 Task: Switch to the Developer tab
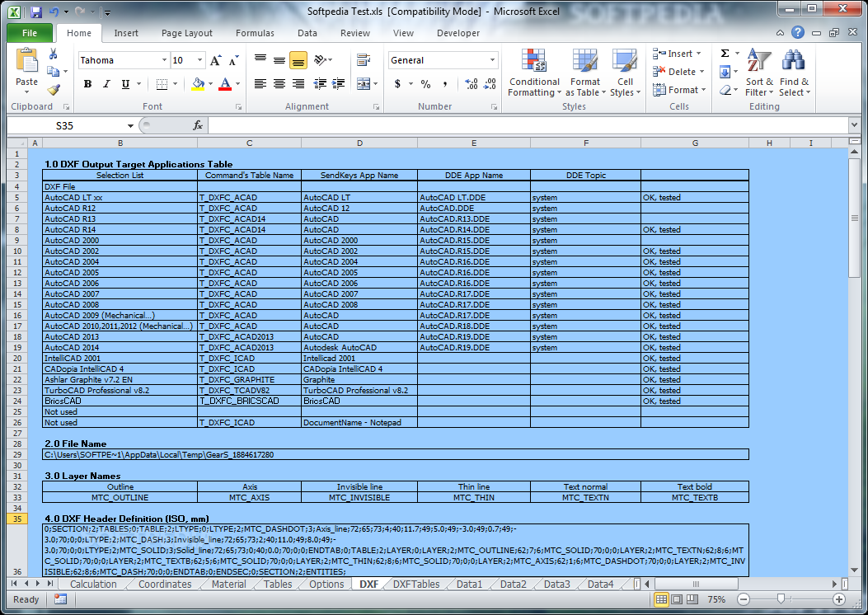tap(458, 33)
